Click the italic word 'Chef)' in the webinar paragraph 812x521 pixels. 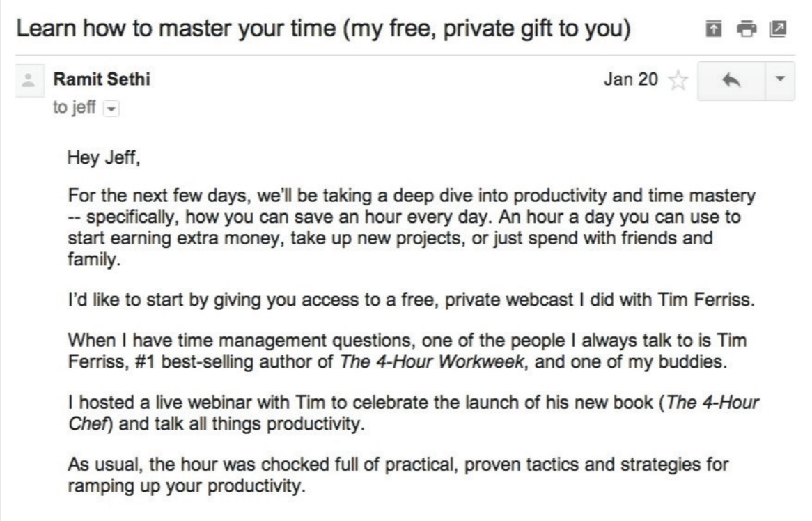(90, 423)
